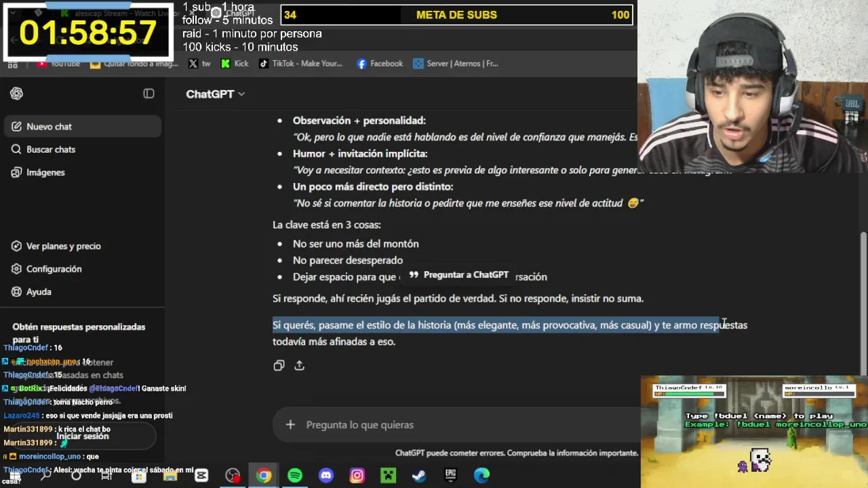Click the text 'No ser uno más del montón'
The image size is (868, 488).
pyautogui.click(x=355, y=244)
